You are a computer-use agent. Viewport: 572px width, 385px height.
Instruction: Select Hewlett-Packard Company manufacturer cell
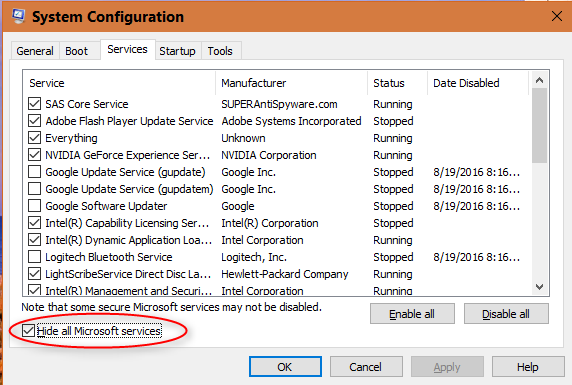pos(285,274)
